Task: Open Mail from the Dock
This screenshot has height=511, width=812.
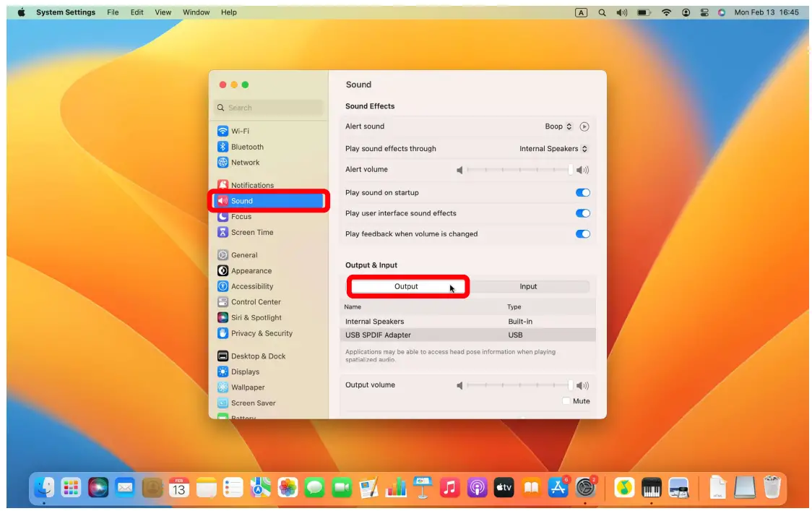Action: pos(125,487)
